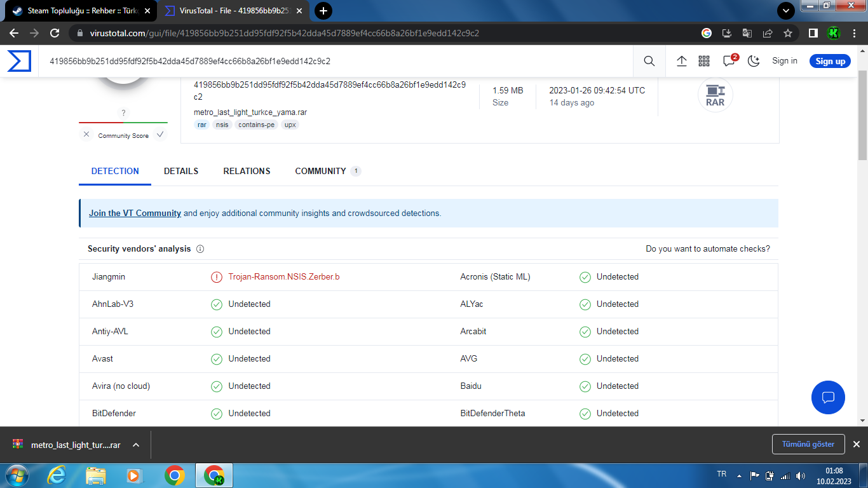Open the VirusTotal apps grid icon
The width and height of the screenshot is (868, 488).
[x=704, y=61]
